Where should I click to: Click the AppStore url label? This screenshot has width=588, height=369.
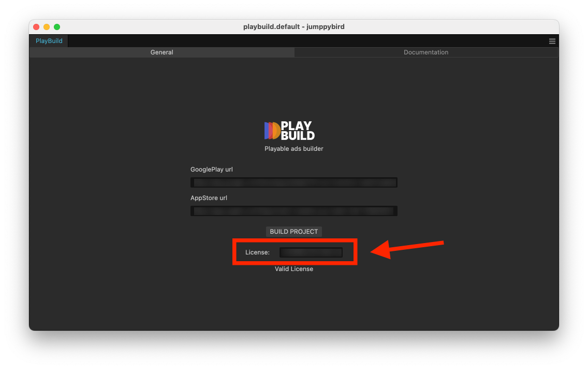tap(209, 198)
